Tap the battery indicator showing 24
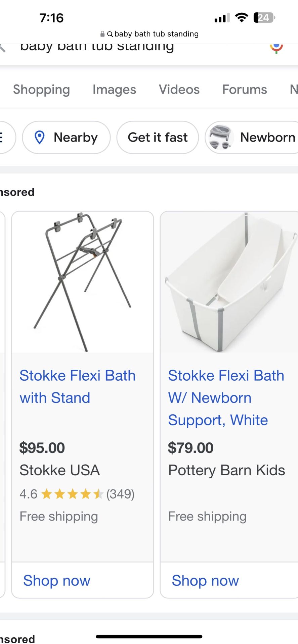This screenshot has height=644, width=298. [263, 17]
